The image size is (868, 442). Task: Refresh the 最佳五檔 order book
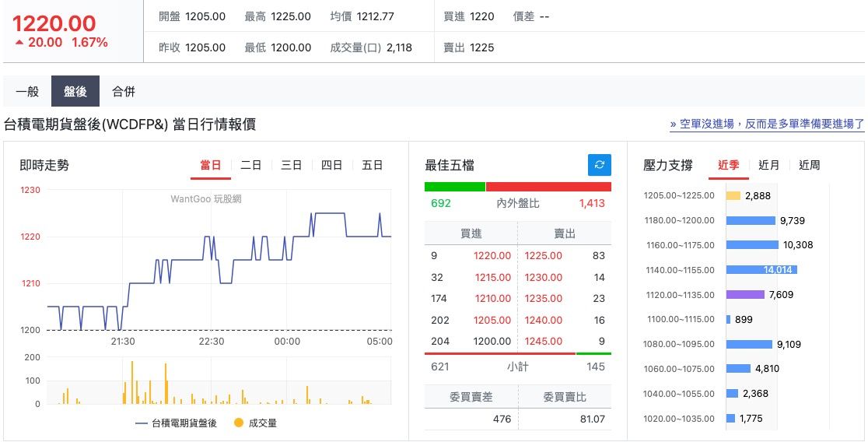point(600,165)
